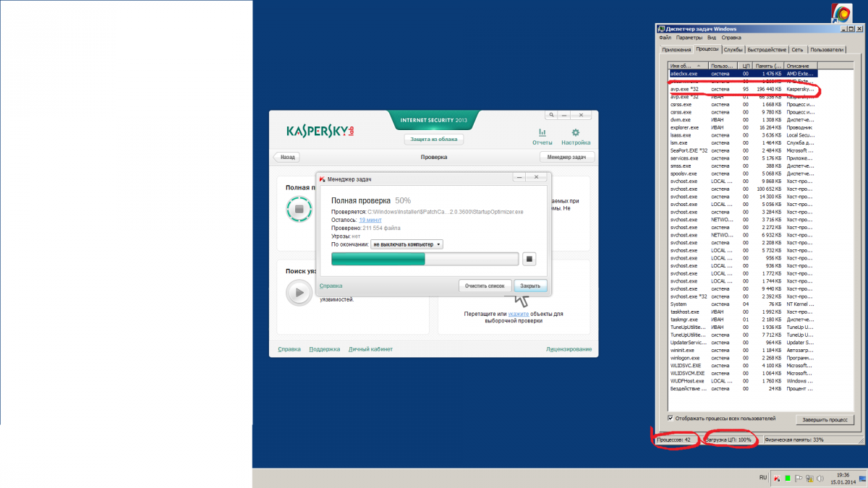Click the volume speaker icon in tray

pyautogui.click(x=820, y=479)
